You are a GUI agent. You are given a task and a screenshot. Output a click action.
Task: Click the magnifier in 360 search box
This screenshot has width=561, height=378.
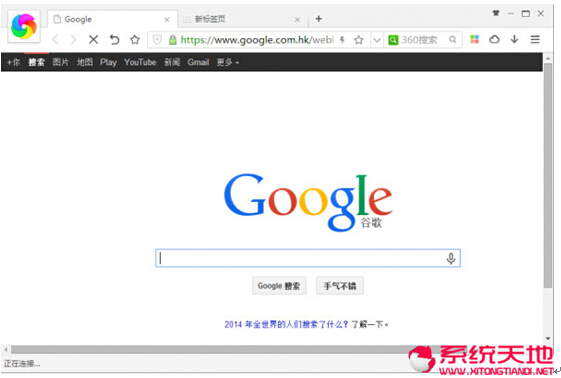pos(453,39)
